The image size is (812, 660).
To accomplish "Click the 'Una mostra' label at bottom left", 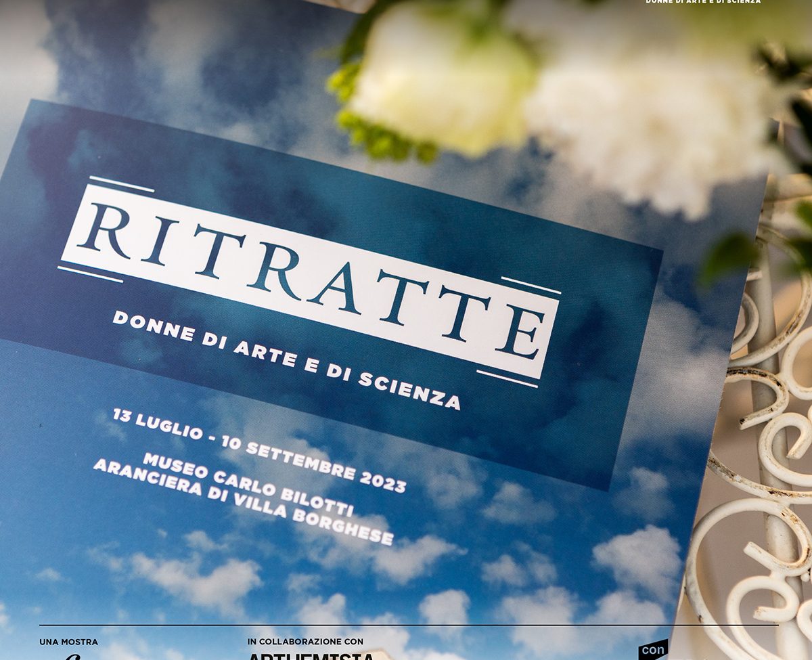I will (x=68, y=642).
